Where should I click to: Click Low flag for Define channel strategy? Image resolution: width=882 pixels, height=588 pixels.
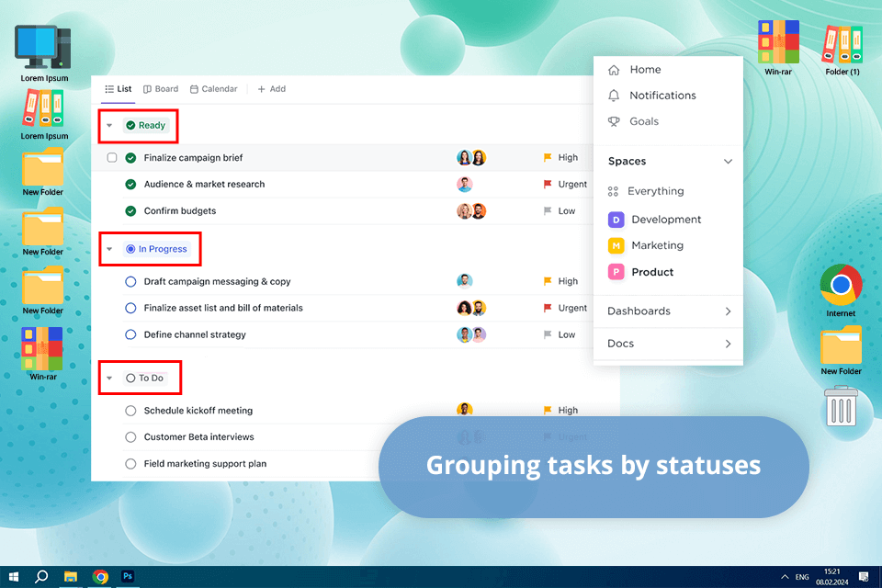548,334
